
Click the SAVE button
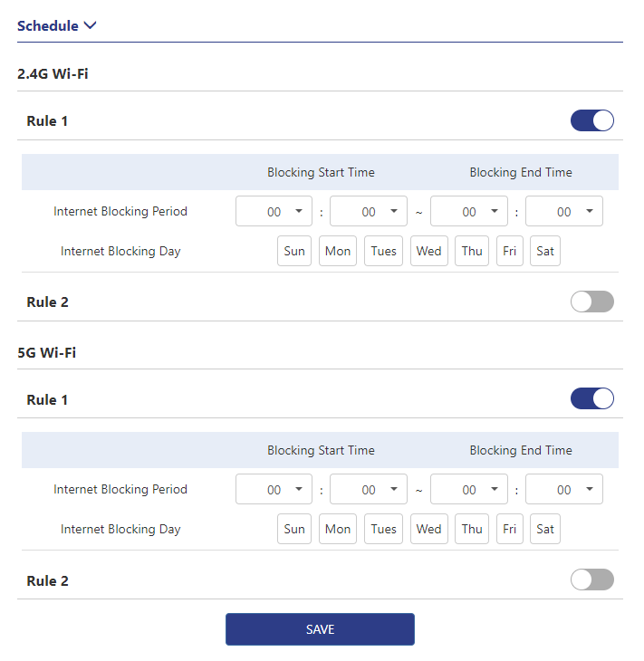click(320, 629)
